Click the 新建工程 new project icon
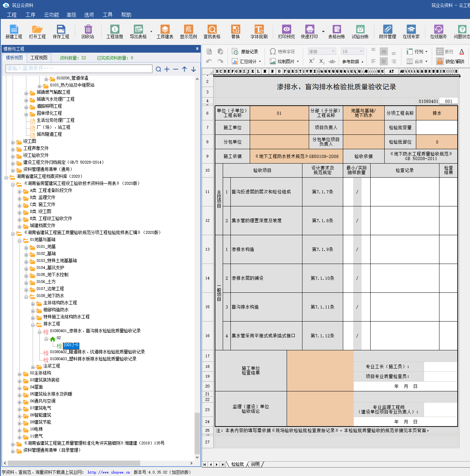The width and height of the screenshot is (470, 476). tap(14, 32)
